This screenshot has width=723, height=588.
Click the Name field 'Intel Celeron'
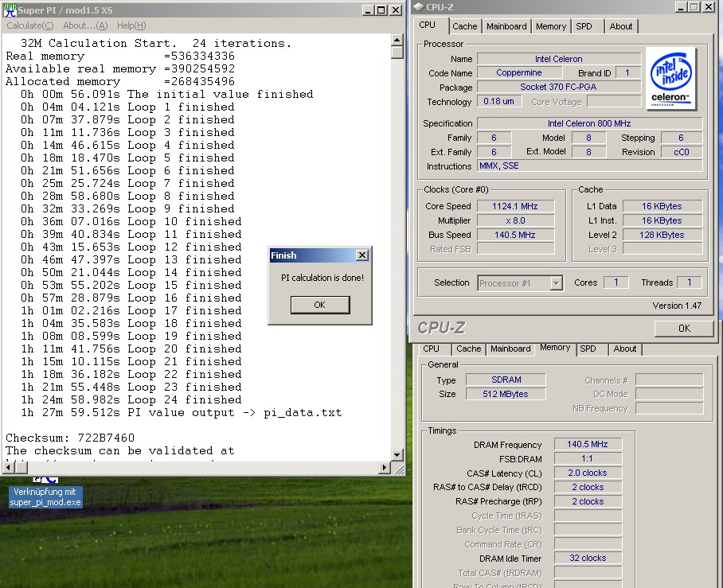[558, 59]
